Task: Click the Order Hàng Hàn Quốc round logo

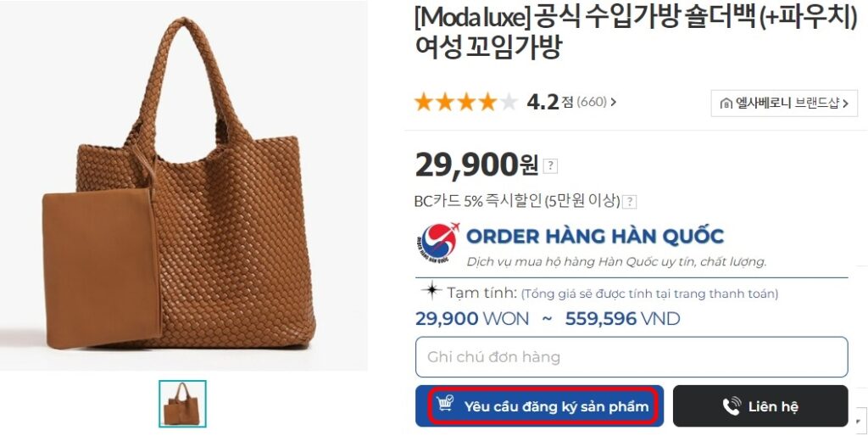Action: point(438,243)
